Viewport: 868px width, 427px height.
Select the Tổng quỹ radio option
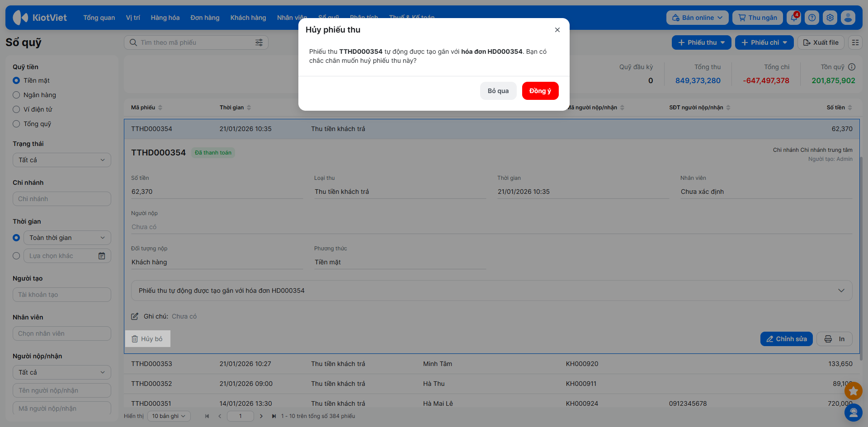17,124
